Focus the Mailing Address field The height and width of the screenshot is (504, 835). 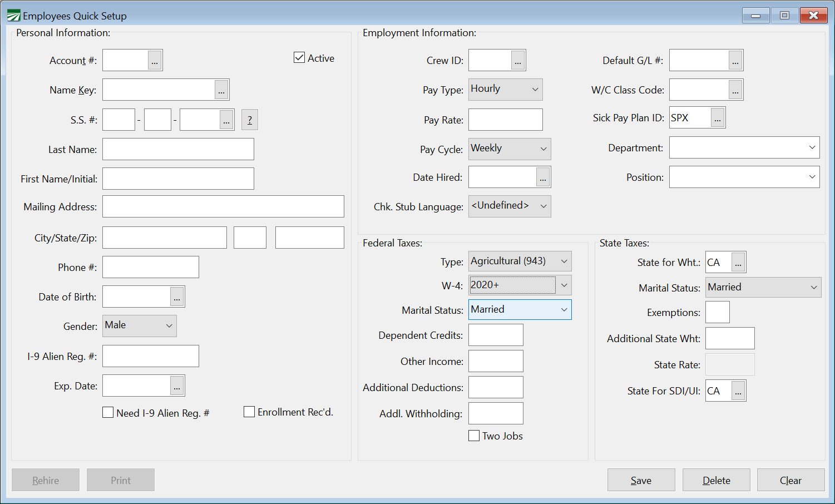pyautogui.click(x=223, y=206)
